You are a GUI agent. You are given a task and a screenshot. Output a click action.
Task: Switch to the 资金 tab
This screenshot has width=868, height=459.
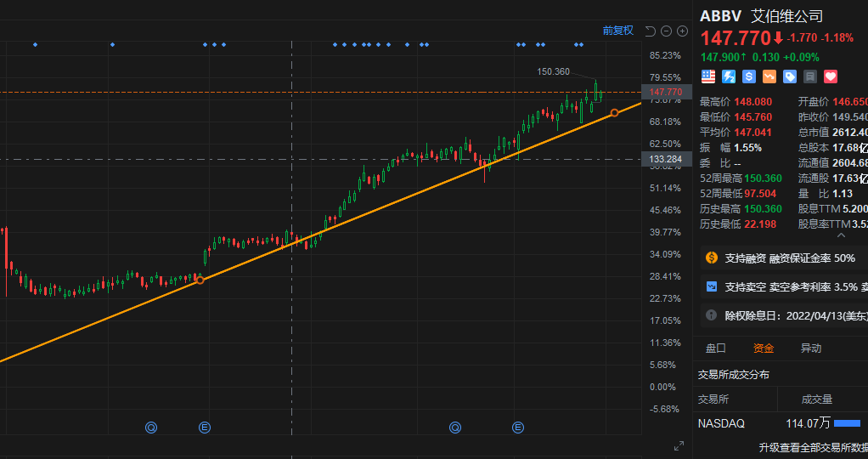point(764,348)
